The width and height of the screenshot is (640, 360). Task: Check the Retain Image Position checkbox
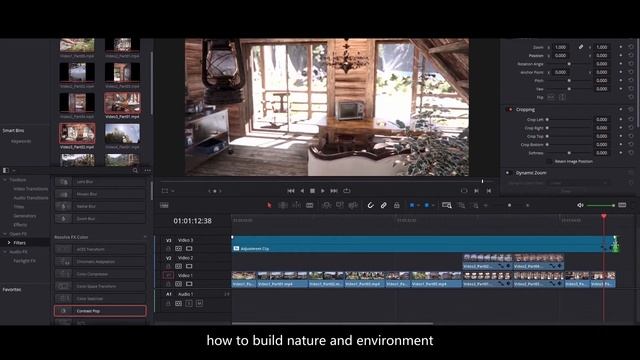[x=549, y=161]
